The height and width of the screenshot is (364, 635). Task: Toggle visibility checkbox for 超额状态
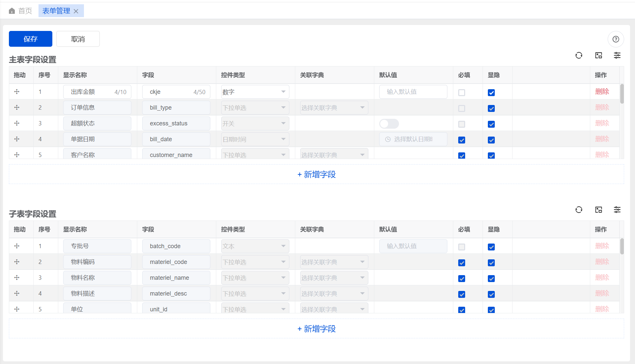pyautogui.click(x=491, y=124)
